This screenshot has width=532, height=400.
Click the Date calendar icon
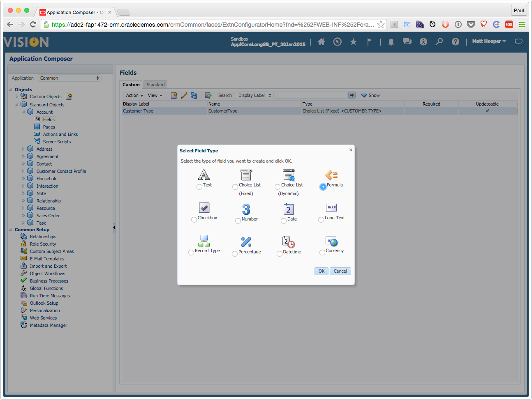pyautogui.click(x=289, y=209)
